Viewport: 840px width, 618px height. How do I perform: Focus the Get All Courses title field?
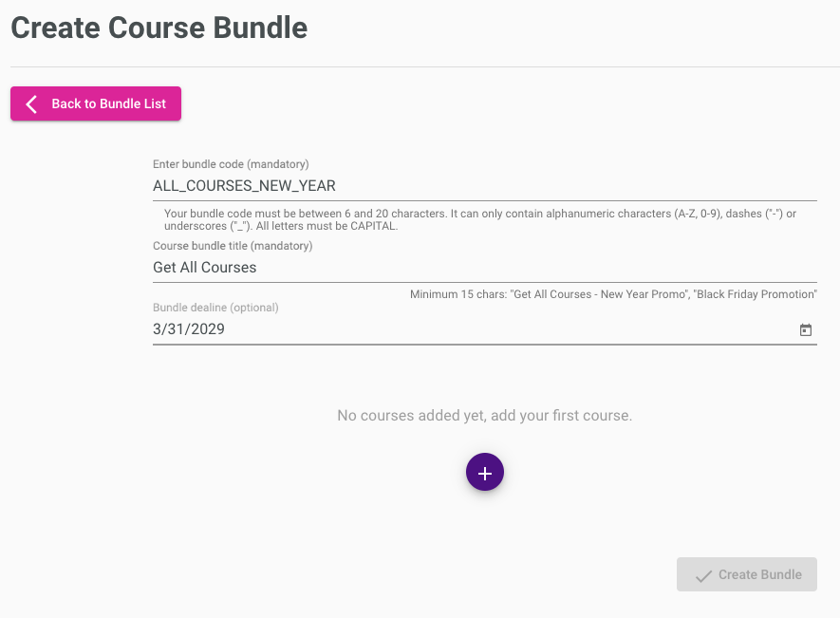(x=484, y=268)
